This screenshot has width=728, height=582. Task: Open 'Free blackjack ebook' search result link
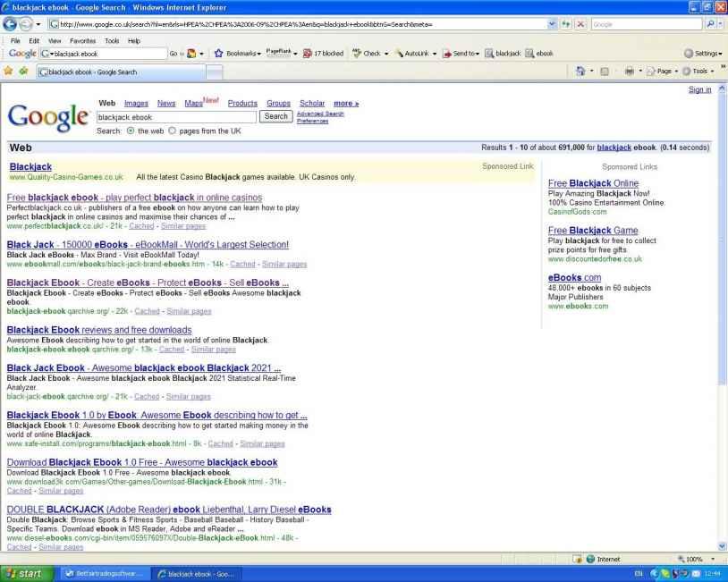tap(134, 197)
